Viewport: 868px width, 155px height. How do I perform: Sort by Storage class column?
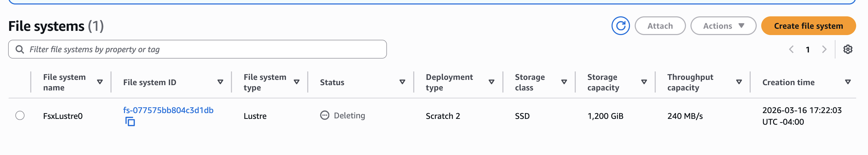[x=564, y=82]
